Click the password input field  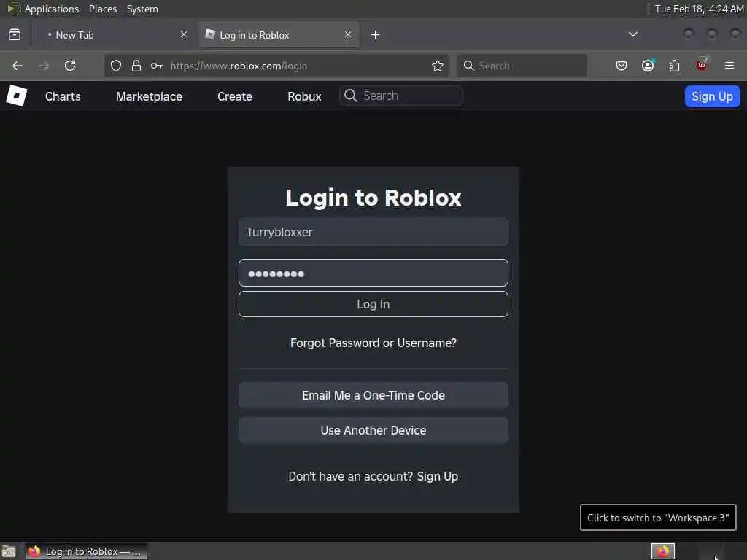tap(373, 273)
